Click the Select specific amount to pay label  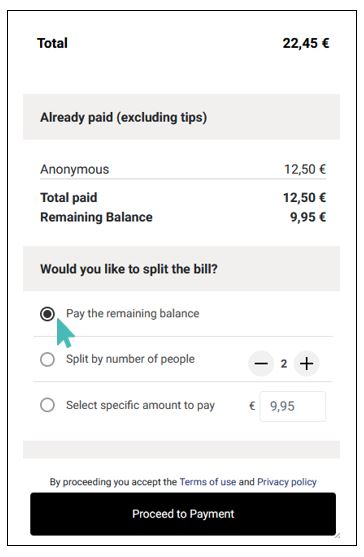coord(140,405)
